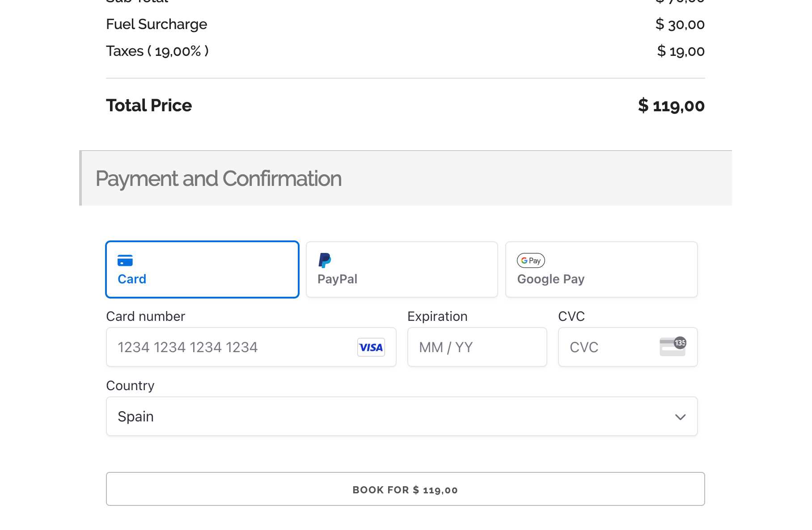Switch to PayPal payment method

(x=402, y=269)
